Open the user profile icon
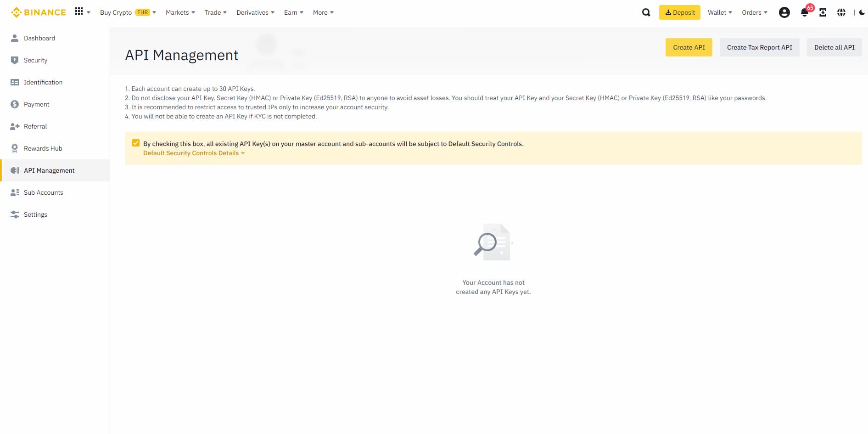The image size is (868, 434). (784, 12)
